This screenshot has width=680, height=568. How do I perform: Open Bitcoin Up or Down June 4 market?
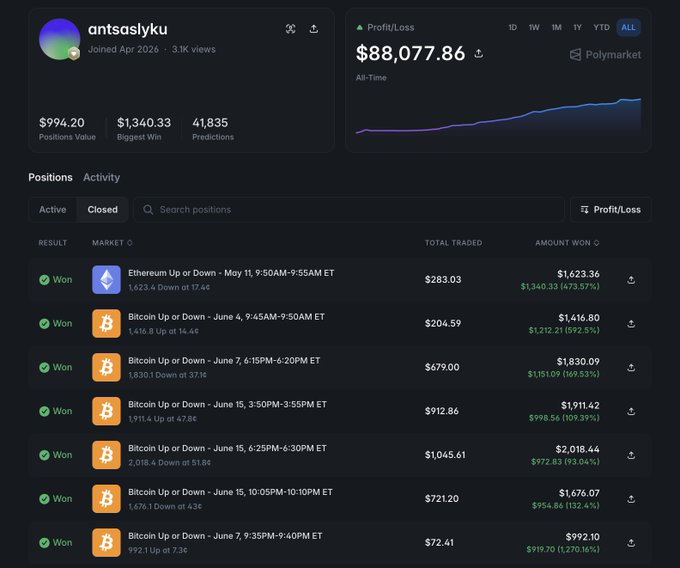pos(226,317)
